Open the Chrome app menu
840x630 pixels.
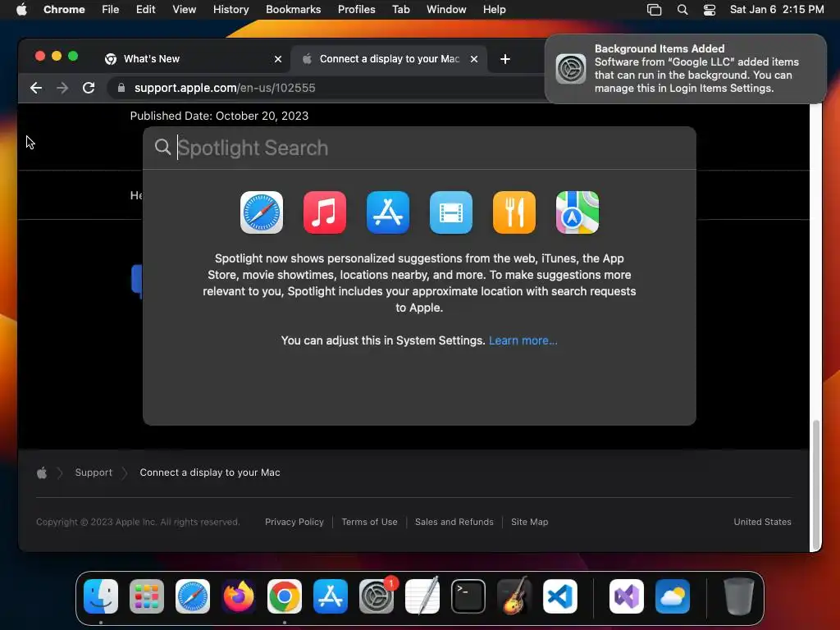(64, 9)
